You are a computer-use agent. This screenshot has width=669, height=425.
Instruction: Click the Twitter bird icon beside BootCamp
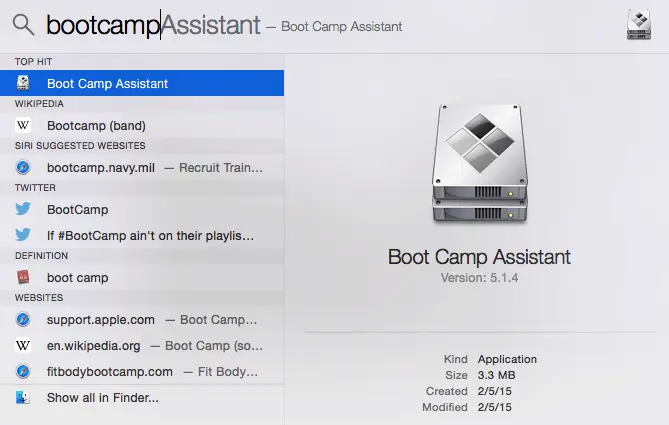click(x=23, y=210)
